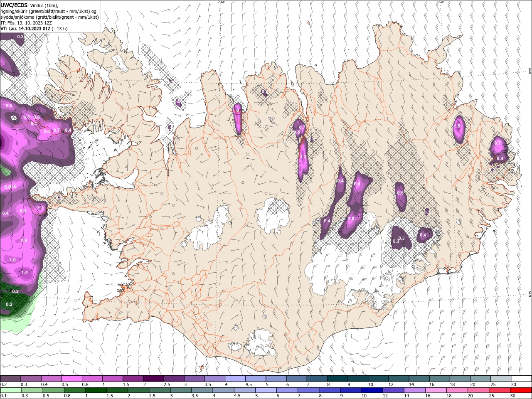The height and width of the screenshot is (399, 532).
Task: Select the pale lavender 4–4.5 upper scale swatch
Action: pos(235,379)
